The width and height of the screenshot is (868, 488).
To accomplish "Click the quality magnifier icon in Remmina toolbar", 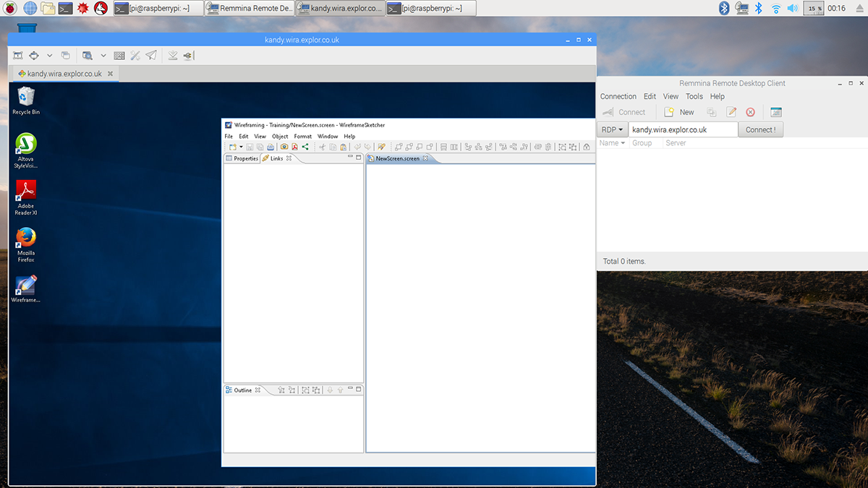I will [88, 56].
